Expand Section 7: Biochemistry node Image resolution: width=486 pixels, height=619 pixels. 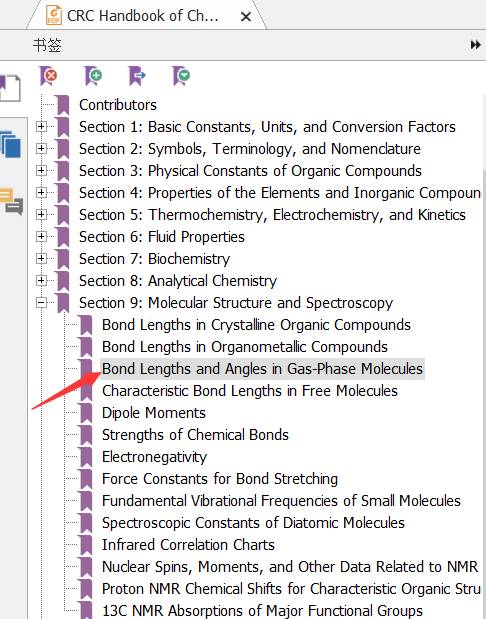pyautogui.click(x=41, y=258)
